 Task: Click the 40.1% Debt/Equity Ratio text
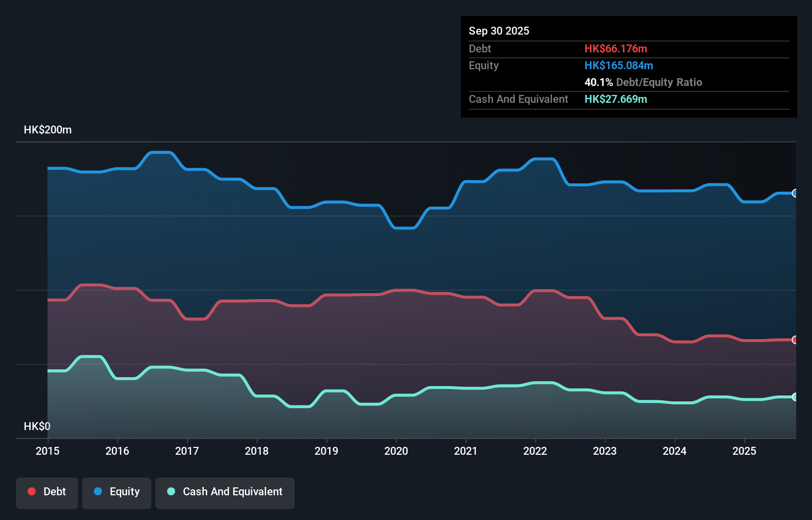(x=643, y=83)
